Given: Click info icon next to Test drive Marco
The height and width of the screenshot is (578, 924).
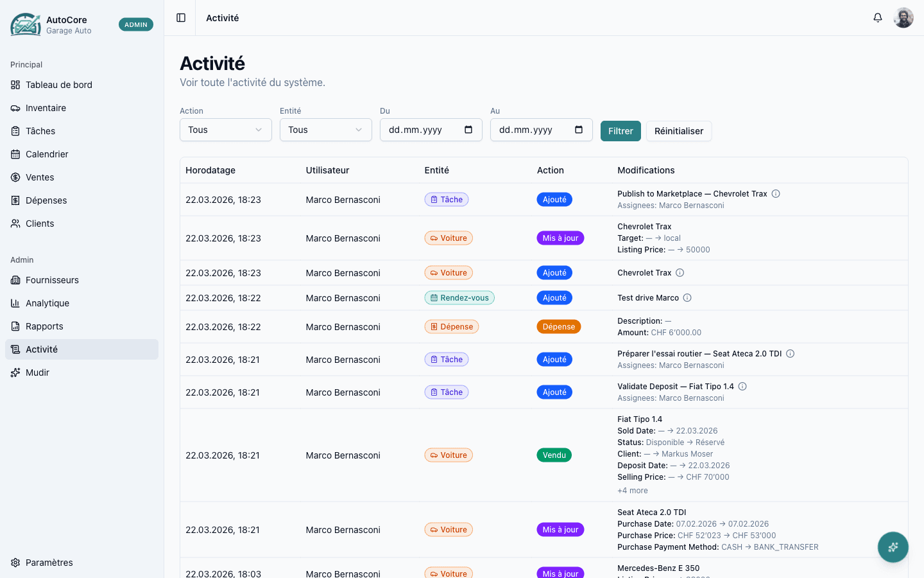Looking at the screenshot, I should click(x=687, y=298).
